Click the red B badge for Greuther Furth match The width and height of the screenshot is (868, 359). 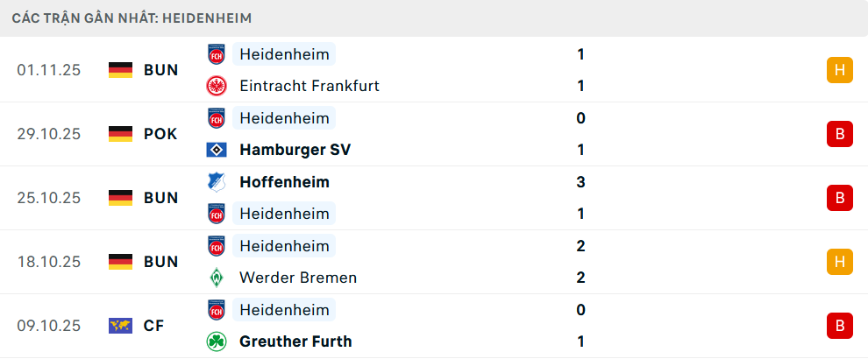coord(839,326)
